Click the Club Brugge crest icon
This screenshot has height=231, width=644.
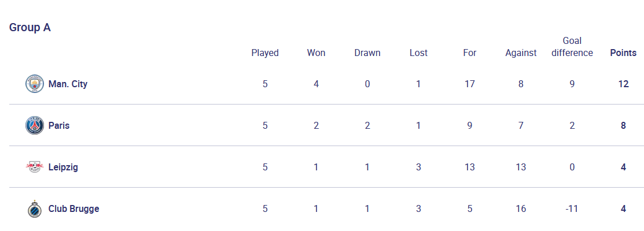click(35, 208)
